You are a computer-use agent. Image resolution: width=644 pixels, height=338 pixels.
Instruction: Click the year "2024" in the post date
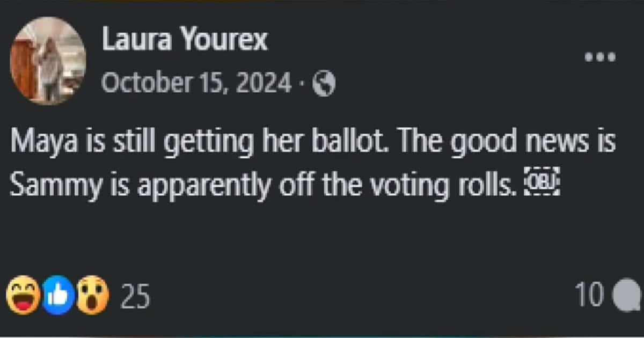[268, 83]
